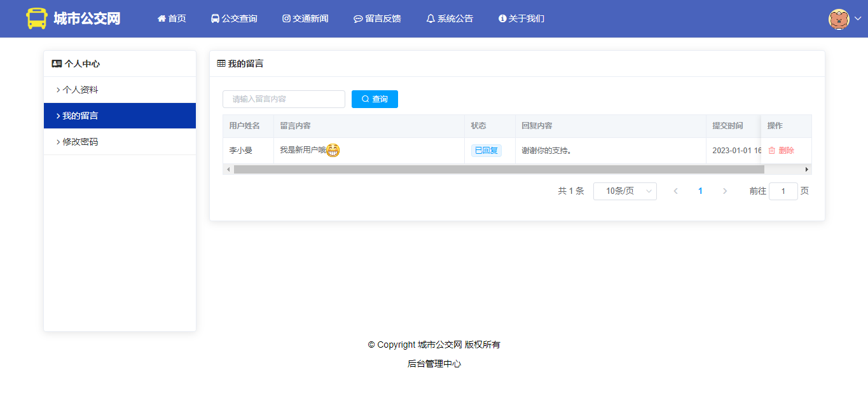Select 修改密码 in the sidebar
Image resolution: width=868 pixels, height=396 pixels.
pyautogui.click(x=80, y=142)
